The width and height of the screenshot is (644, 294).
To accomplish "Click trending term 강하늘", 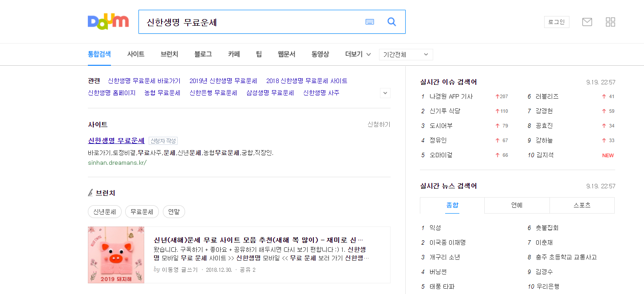I will pos(544,140).
